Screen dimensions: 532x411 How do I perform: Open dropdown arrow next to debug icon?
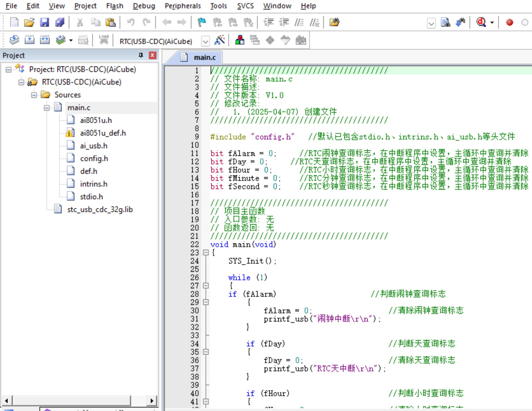[x=492, y=22]
